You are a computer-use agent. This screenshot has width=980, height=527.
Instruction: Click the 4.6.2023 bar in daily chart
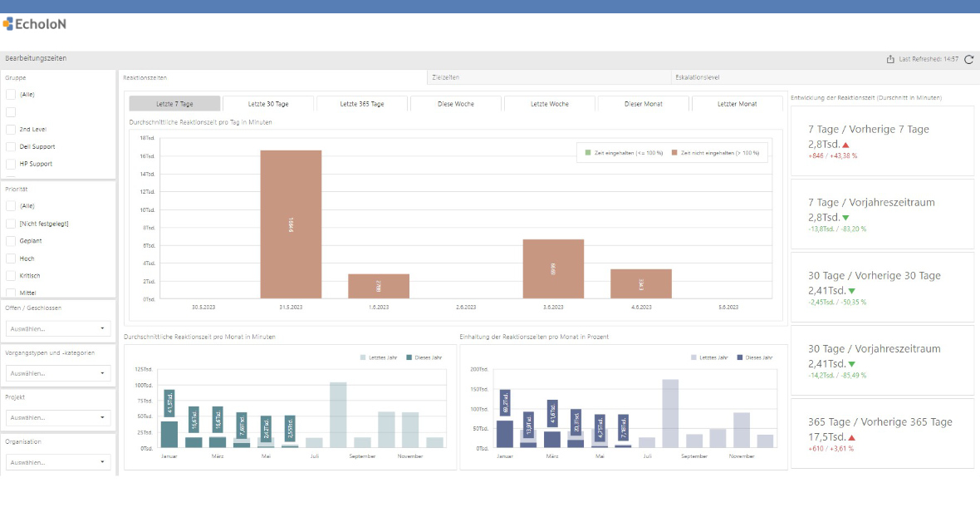pyautogui.click(x=641, y=284)
